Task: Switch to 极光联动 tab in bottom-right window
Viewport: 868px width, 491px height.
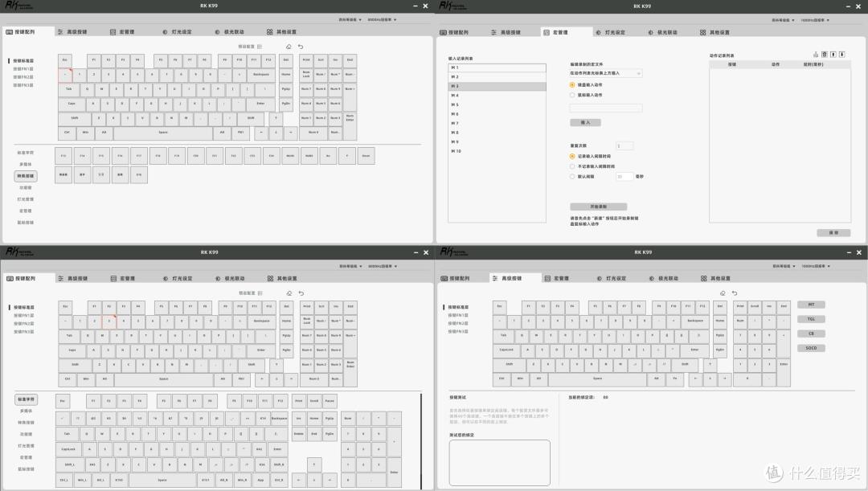Action: [x=663, y=278]
